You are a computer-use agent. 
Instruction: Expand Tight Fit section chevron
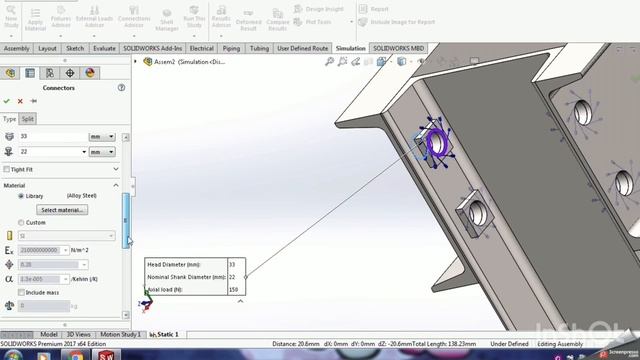116,169
